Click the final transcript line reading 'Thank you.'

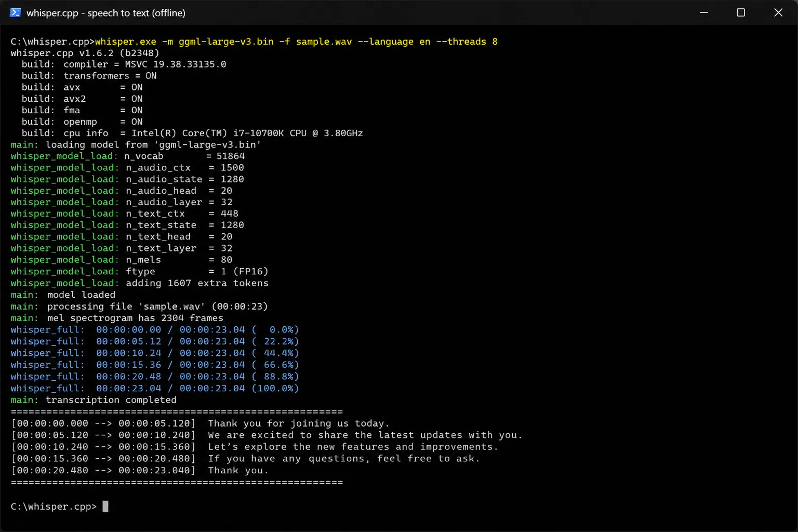(238, 471)
